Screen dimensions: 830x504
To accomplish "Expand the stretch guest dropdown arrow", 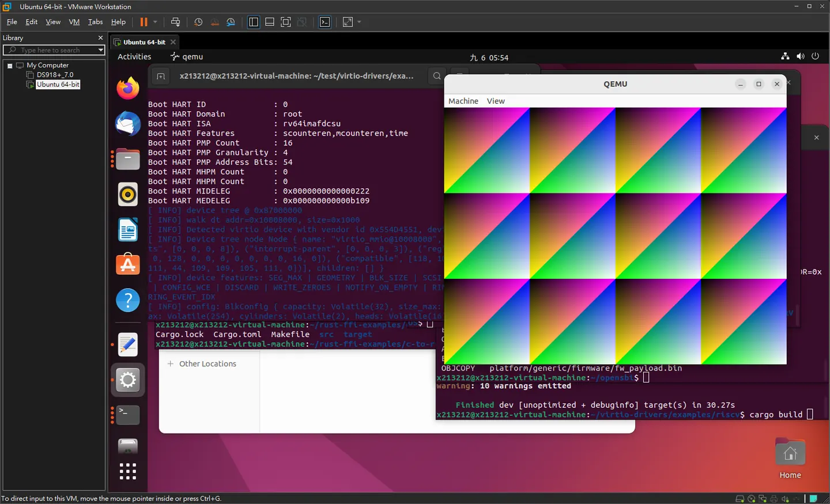I will [x=359, y=22].
